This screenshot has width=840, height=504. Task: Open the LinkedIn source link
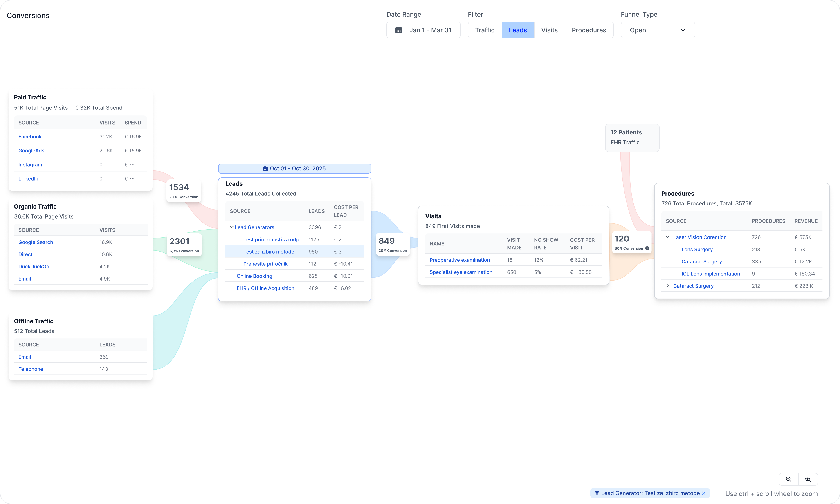coord(28,178)
